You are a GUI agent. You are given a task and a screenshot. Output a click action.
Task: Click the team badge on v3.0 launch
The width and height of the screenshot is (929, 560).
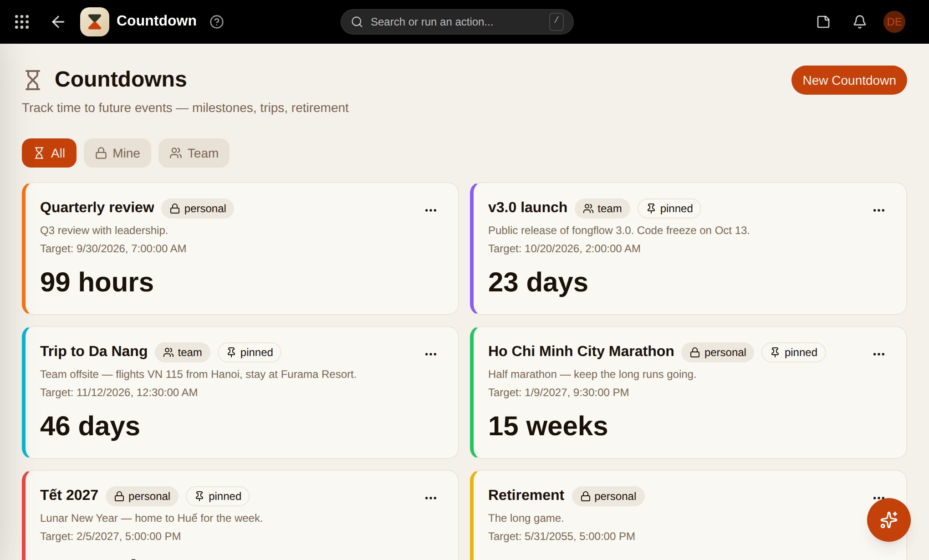(602, 209)
